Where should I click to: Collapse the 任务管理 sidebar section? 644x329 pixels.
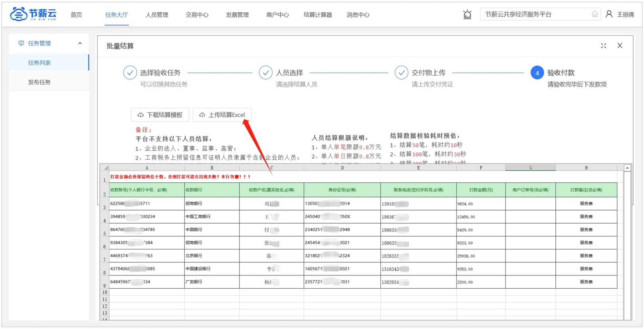[80, 44]
